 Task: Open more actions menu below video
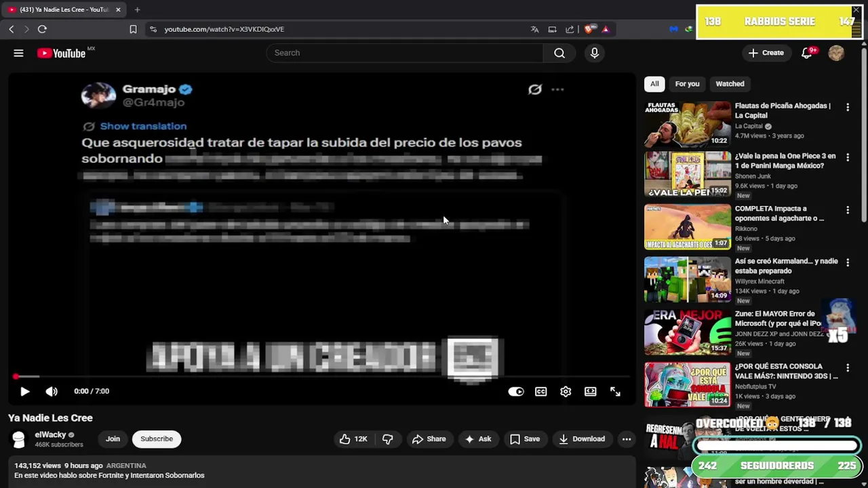pyautogui.click(x=627, y=439)
